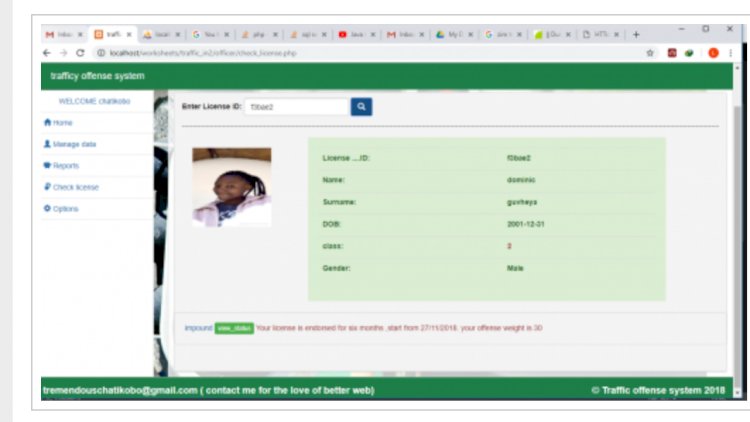
Task: Open the new tab plus button
Action: tap(636, 34)
